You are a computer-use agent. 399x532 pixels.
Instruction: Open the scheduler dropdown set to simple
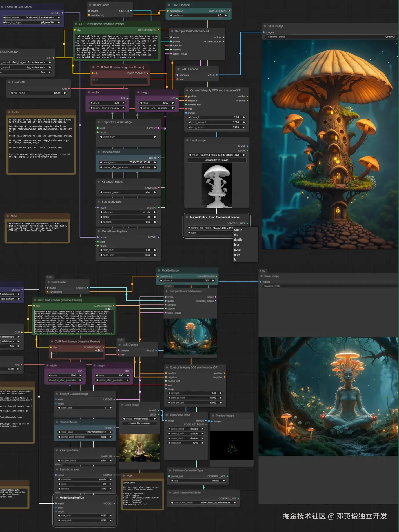[x=128, y=212]
